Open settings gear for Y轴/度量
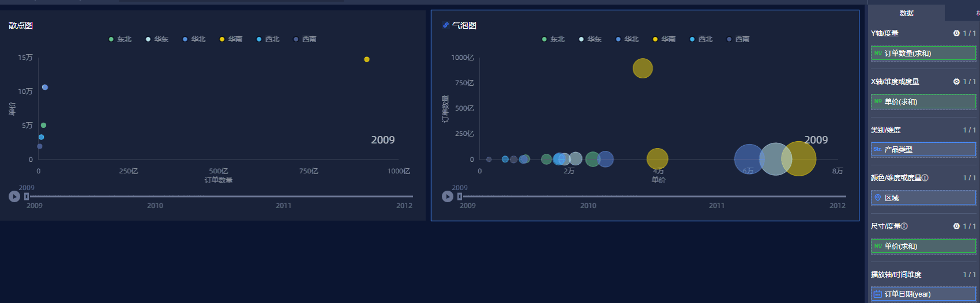980x303 pixels. click(956, 33)
